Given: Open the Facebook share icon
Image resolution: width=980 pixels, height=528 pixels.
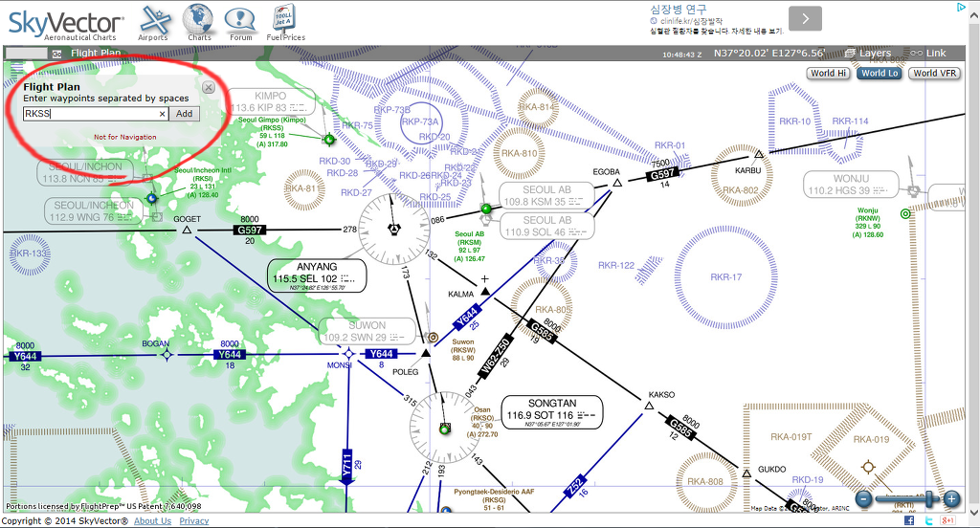Looking at the screenshot, I should 909,520.
